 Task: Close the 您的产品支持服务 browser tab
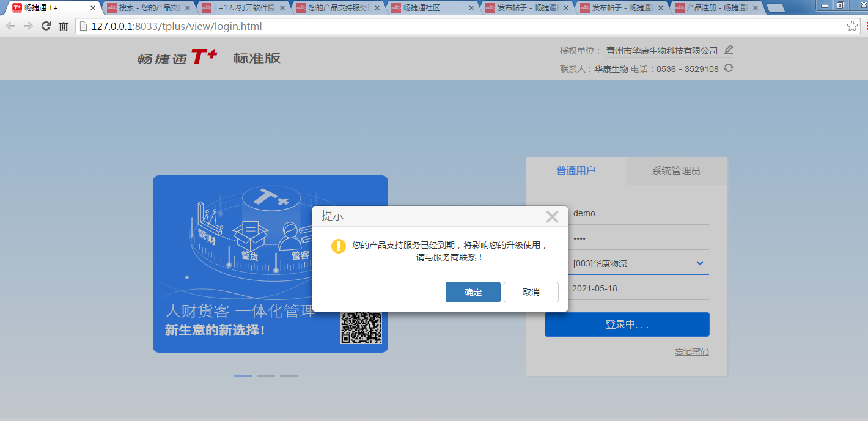pyautogui.click(x=377, y=9)
